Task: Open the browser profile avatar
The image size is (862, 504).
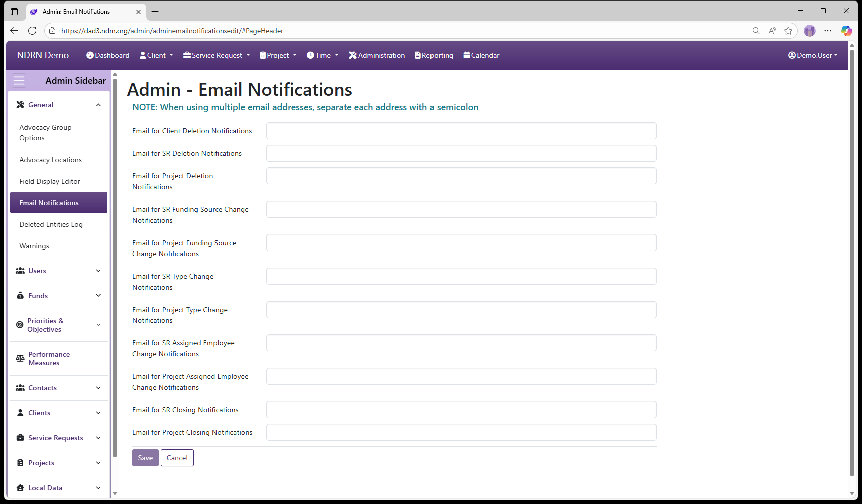Action: point(810,31)
